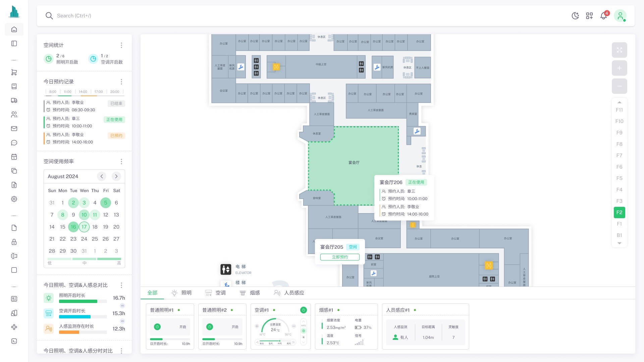The width and height of the screenshot is (644, 362).
Task: Open the apps grid shortcut icon
Action: tap(589, 16)
